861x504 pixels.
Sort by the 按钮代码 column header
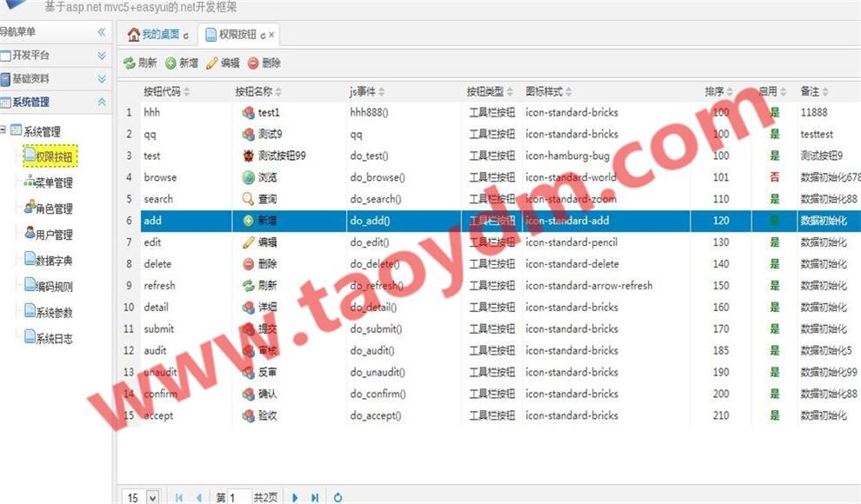point(166,91)
